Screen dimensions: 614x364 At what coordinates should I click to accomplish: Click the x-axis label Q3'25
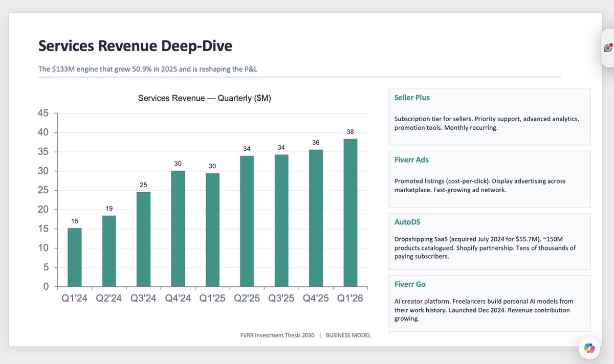click(281, 299)
